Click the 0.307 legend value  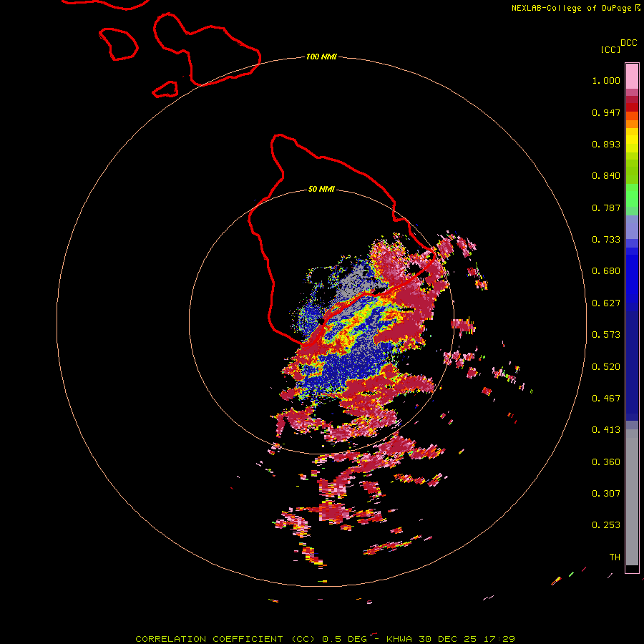coord(606,494)
